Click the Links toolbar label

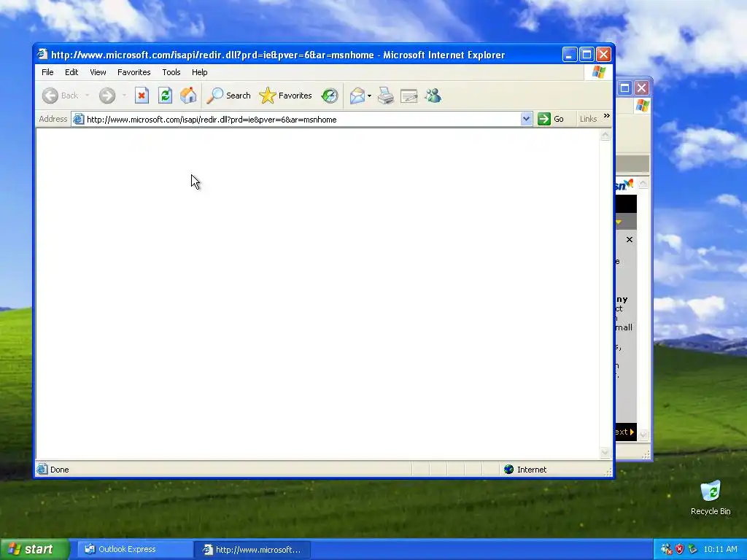coord(589,119)
